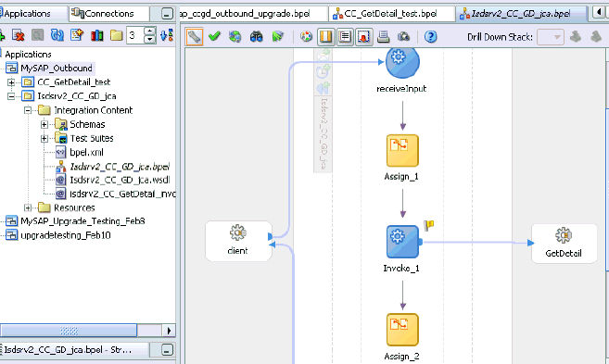This screenshot has width=609, height=364.
Task: Collapse the Integration Content folder
Action: tap(28, 110)
